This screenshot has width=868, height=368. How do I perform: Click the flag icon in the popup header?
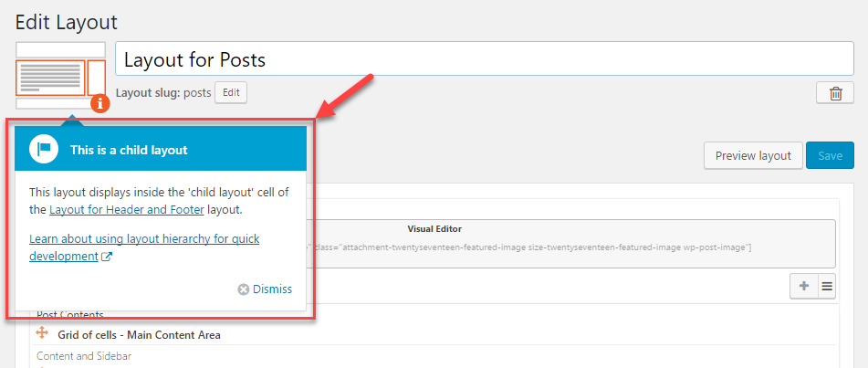click(x=43, y=150)
